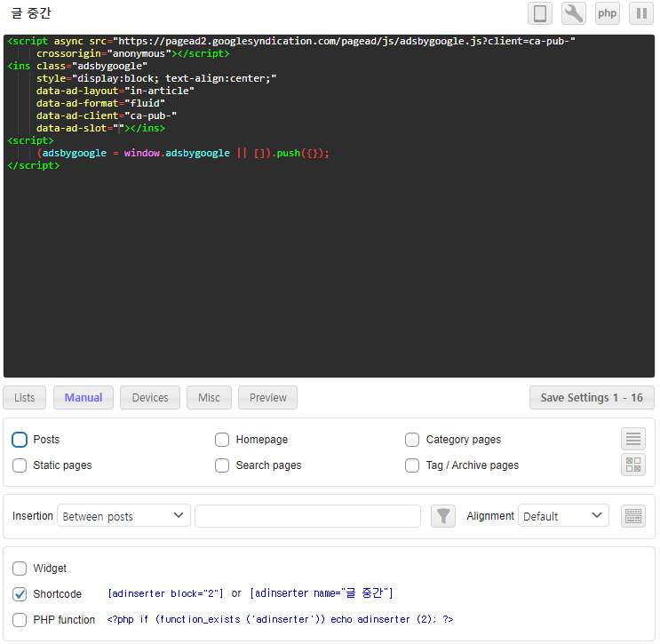The height and width of the screenshot is (644, 660).
Task: Enable the Static pages checkbox
Action: tap(20, 465)
